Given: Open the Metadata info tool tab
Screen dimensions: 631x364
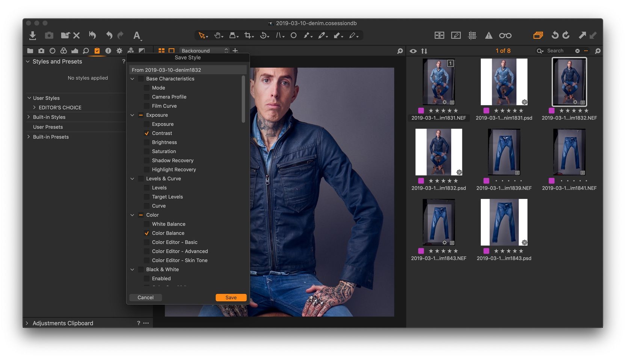Looking at the screenshot, I should (108, 51).
